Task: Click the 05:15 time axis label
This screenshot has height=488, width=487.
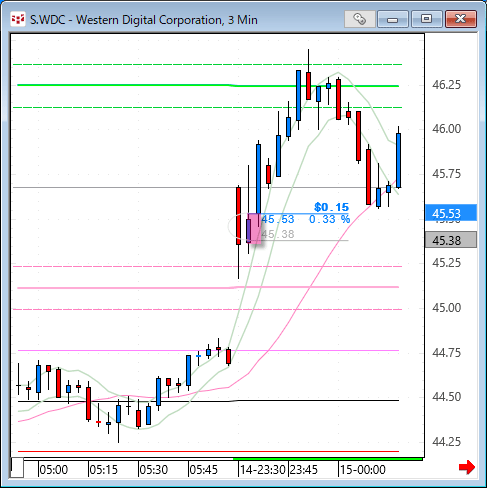Action: (104, 470)
